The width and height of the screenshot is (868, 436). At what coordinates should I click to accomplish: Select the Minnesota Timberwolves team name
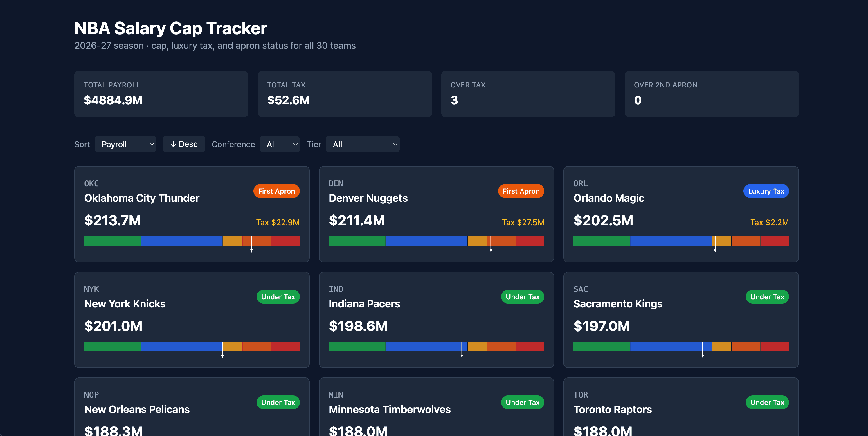[390, 409]
